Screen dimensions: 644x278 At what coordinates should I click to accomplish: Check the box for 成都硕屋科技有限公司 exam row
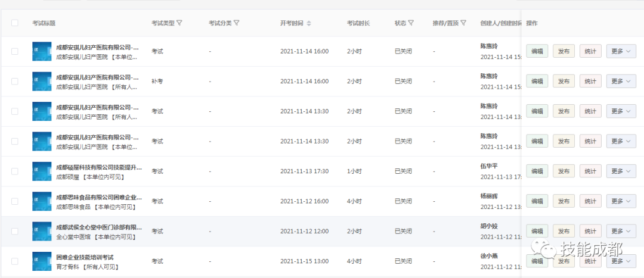(15, 171)
